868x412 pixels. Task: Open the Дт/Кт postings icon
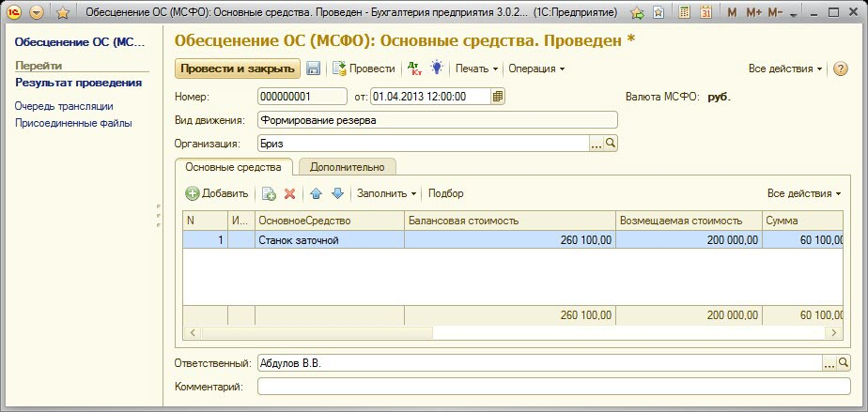(x=414, y=69)
